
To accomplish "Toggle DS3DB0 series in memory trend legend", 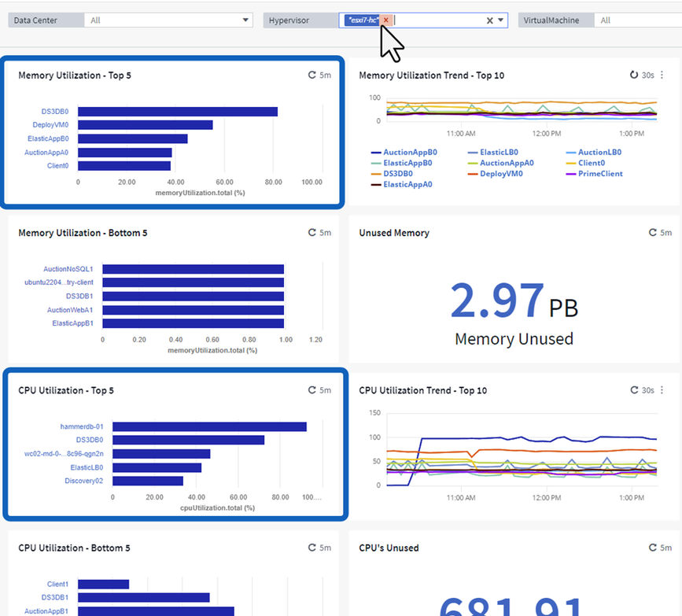I will click(x=392, y=174).
